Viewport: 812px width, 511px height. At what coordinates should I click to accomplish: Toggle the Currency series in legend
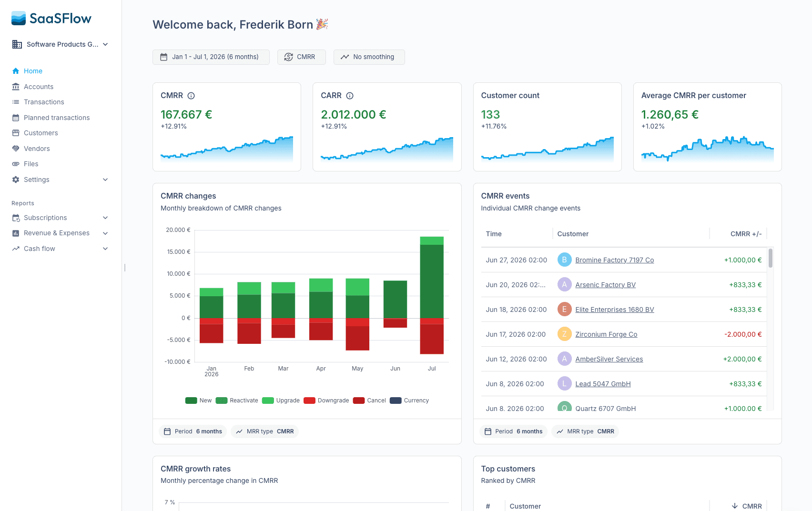coord(409,401)
